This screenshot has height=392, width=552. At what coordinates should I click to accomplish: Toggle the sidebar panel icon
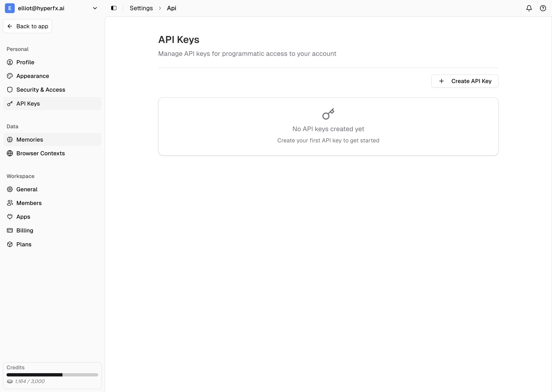(x=113, y=8)
